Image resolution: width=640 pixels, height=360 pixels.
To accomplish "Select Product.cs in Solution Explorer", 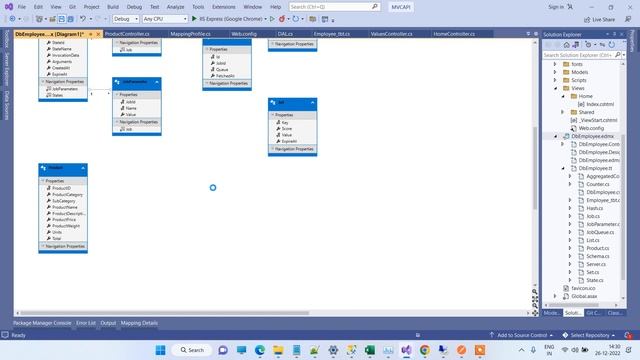I will point(597,248).
